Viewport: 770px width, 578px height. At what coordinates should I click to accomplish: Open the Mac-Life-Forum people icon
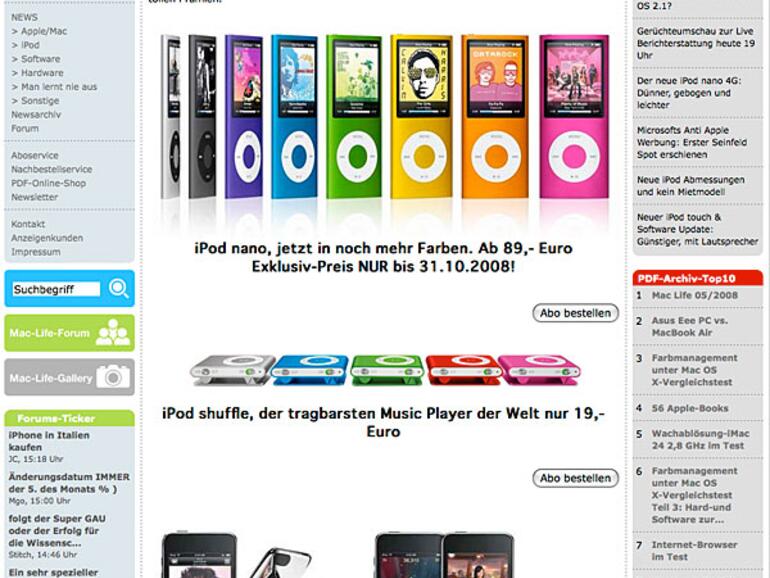pyautogui.click(x=113, y=332)
